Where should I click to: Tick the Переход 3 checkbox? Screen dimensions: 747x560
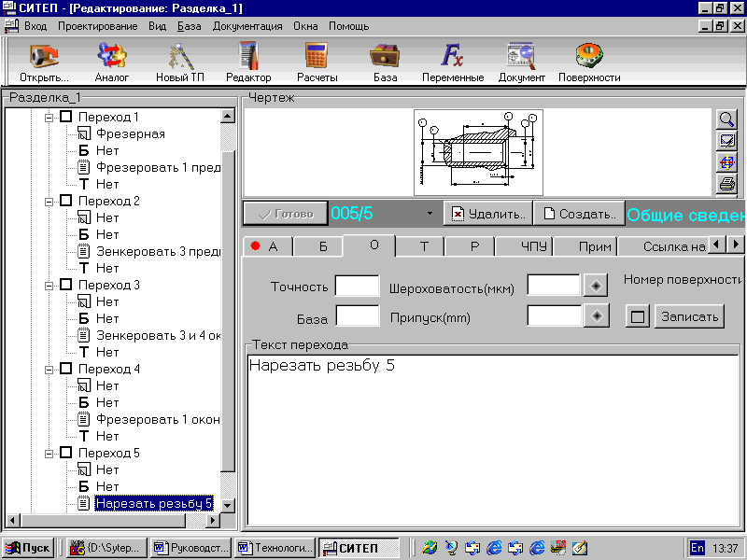click(x=65, y=285)
